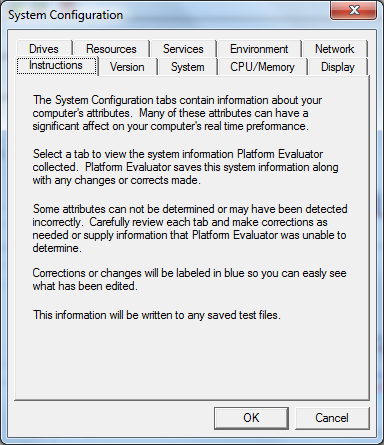The height and width of the screenshot is (445, 384).
Task: Click the paragraph starting 'The System Configuration tabs'
Action: click(x=177, y=113)
